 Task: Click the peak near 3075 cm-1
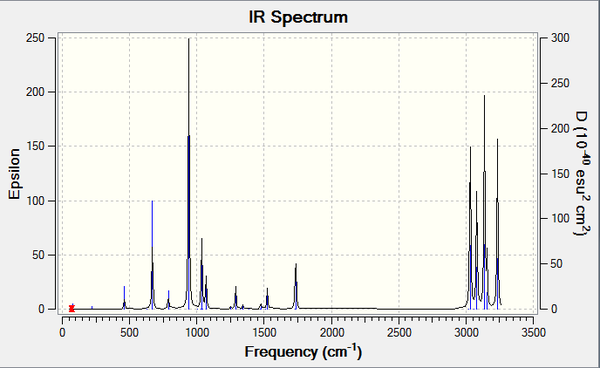476,250
